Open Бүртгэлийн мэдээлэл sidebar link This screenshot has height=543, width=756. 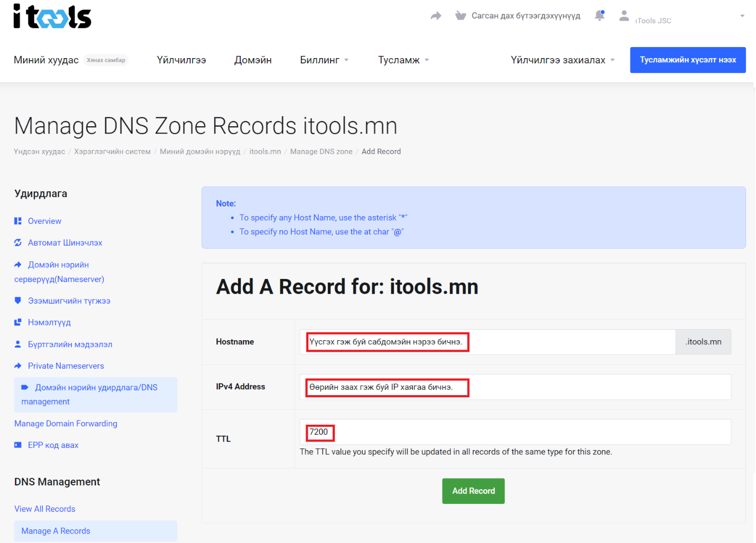[70, 344]
